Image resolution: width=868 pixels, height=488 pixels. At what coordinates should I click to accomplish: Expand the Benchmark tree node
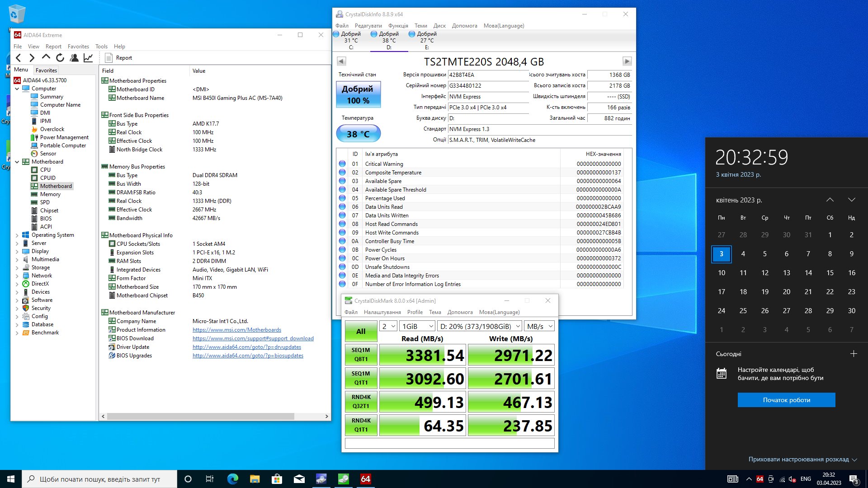tap(17, 333)
